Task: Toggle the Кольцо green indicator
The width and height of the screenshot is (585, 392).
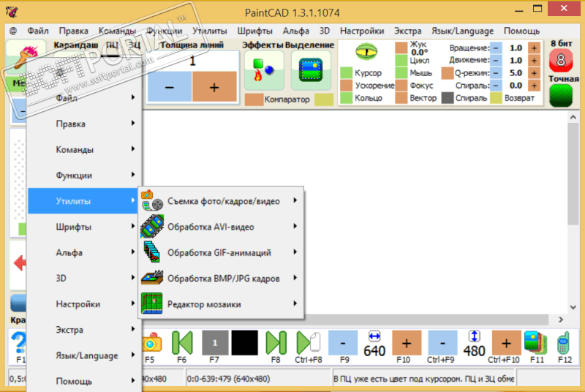Action: coord(347,98)
